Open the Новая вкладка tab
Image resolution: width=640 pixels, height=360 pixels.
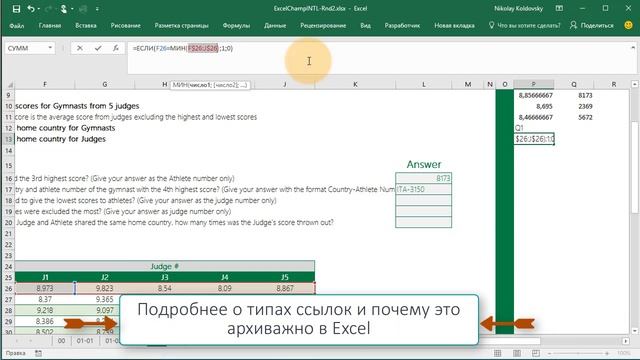[454, 25]
